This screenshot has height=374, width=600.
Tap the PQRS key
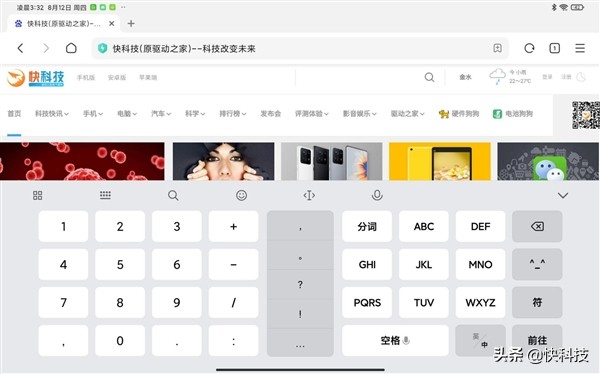(x=367, y=302)
